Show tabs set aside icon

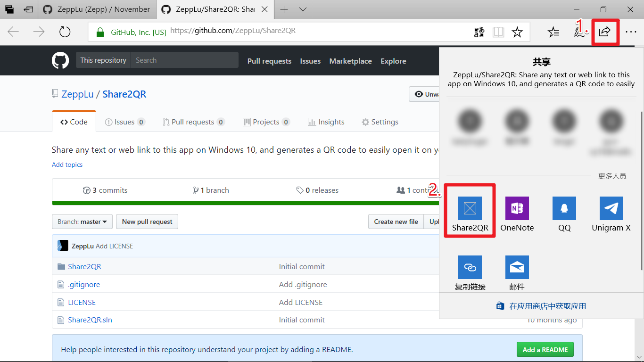(x=9, y=9)
